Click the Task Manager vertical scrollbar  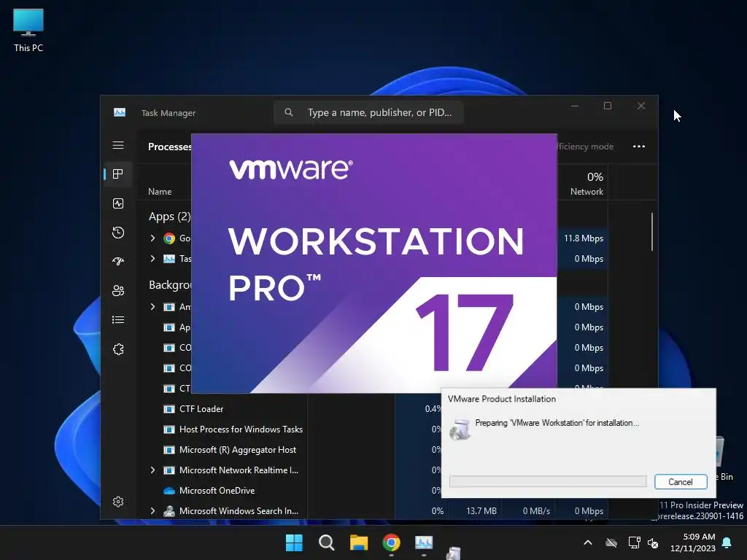point(651,232)
